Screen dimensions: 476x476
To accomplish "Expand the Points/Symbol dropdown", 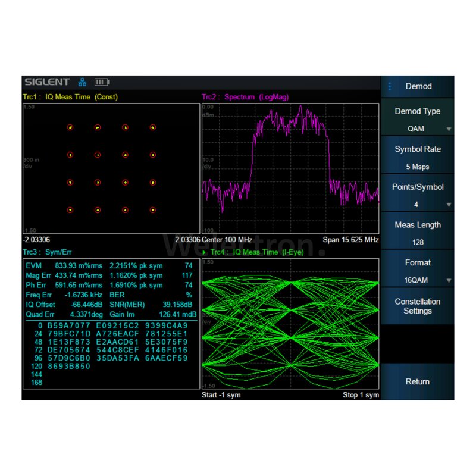I will click(417, 195).
